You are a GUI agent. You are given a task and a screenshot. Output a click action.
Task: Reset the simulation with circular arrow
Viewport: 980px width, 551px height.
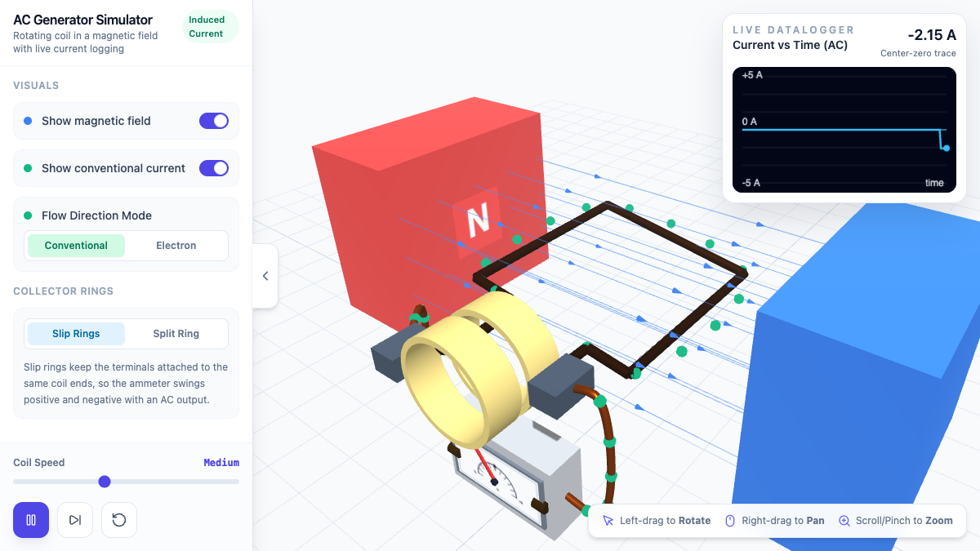click(119, 520)
